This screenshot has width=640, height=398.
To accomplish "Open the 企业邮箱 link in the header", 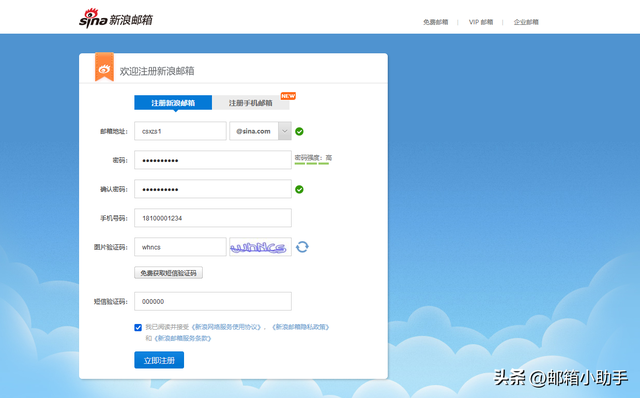I will 526,22.
